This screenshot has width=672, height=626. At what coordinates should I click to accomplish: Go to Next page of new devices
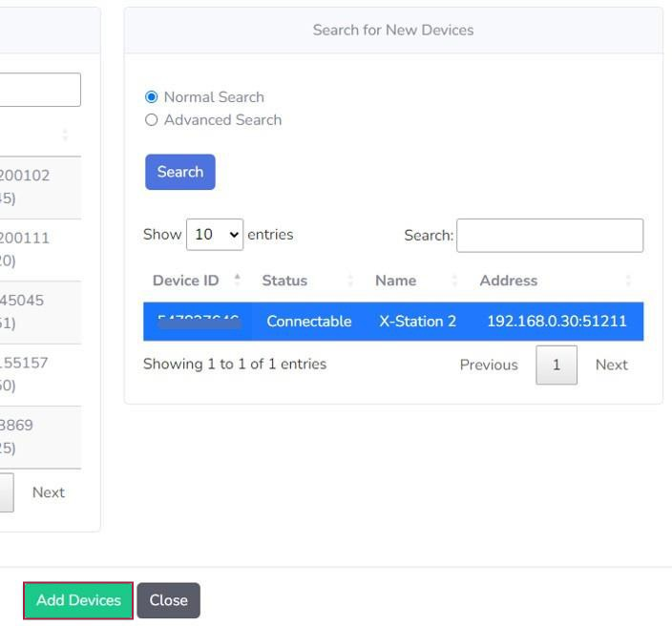click(611, 365)
